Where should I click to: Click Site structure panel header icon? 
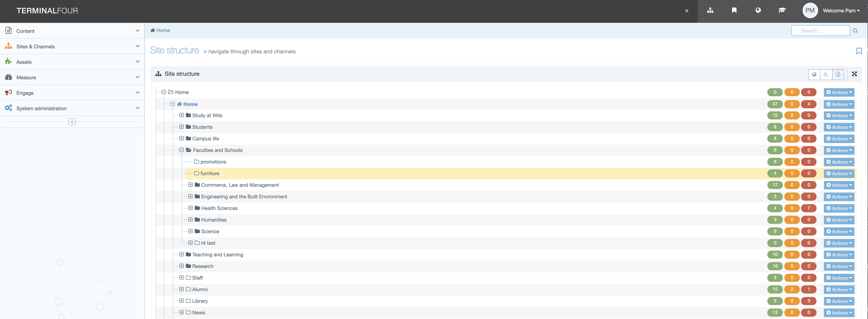tap(158, 74)
